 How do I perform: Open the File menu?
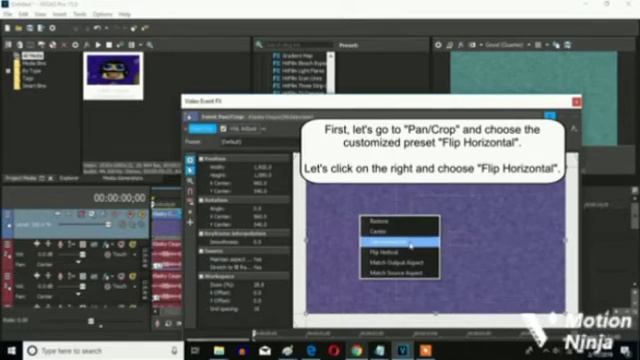(8, 14)
